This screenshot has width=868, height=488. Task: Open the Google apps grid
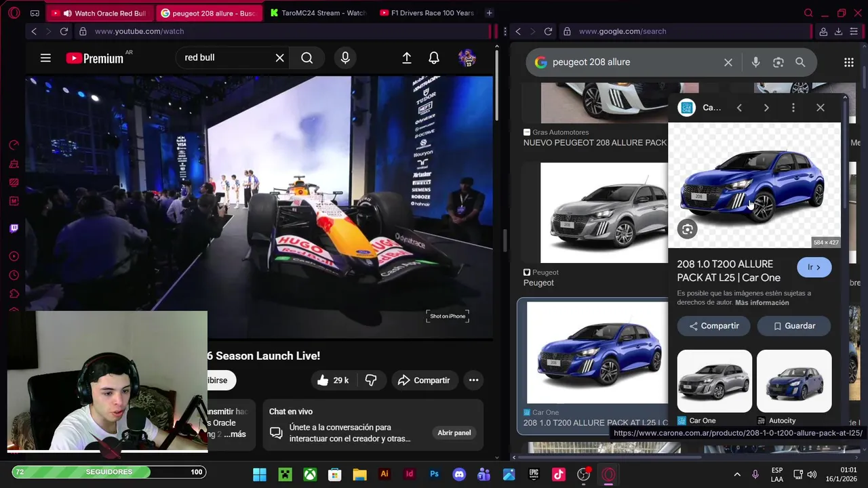(849, 62)
